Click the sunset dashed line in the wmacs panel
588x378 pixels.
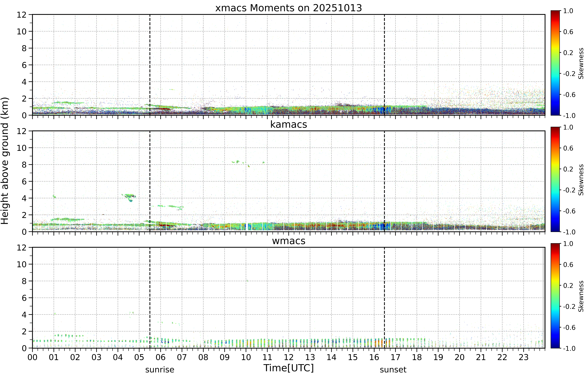tap(384, 298)
